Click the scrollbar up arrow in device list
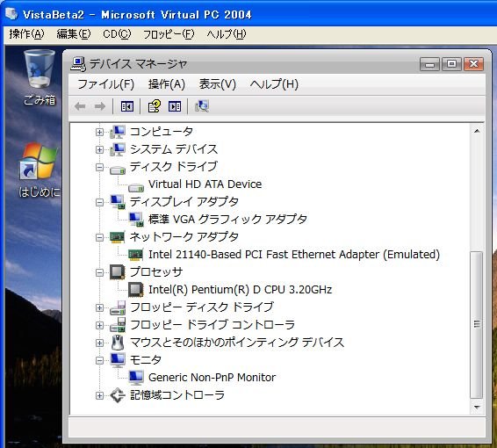 pos(477,131)
